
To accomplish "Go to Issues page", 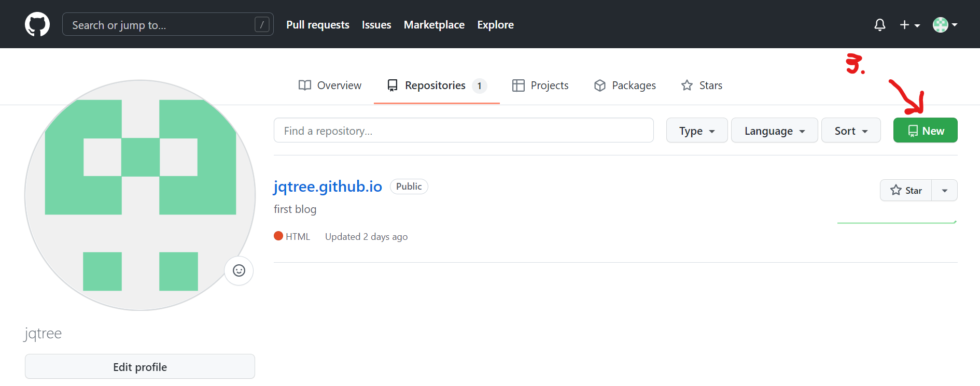I will click(x=376, y=25).
